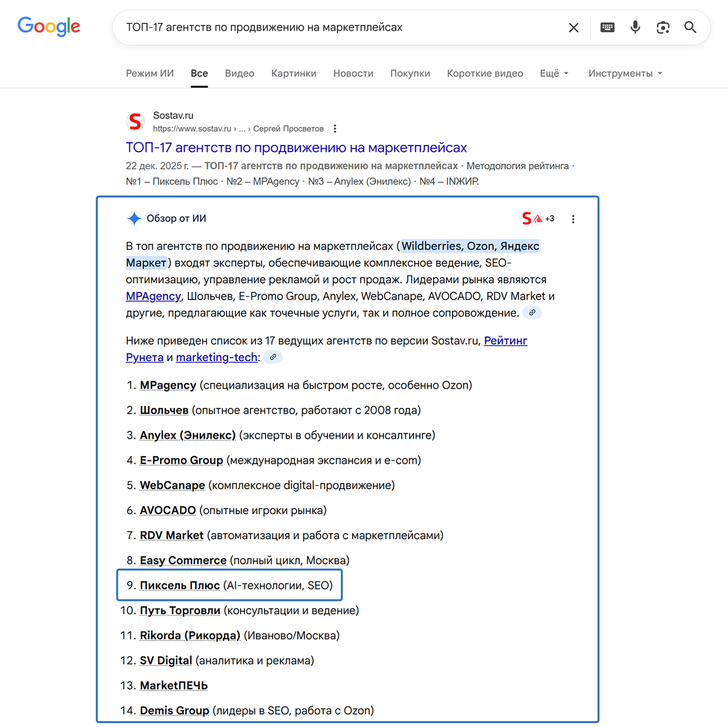Open the on-screen keyboard input tool
This screenshot has height=727, width=728.
[x=607, y=28]
